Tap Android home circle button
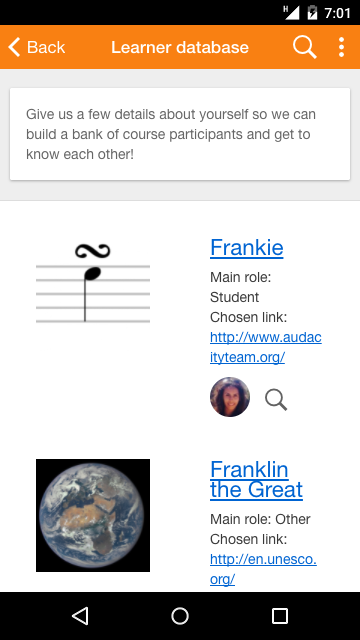 [x=180, y=616]
